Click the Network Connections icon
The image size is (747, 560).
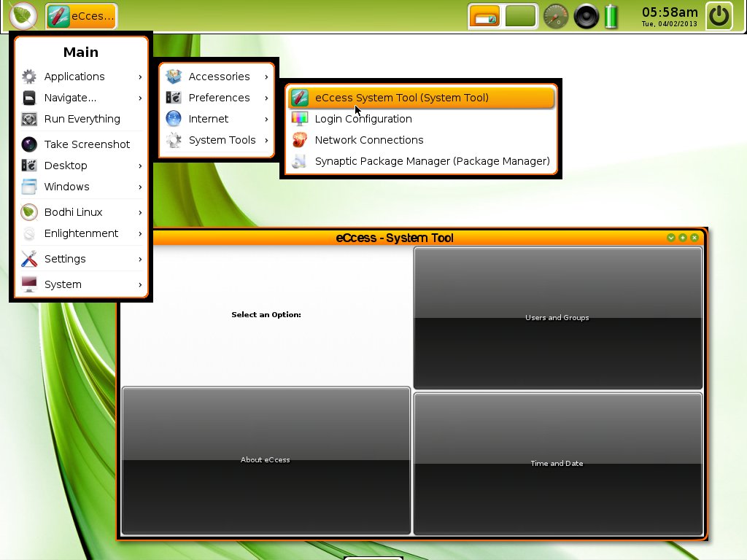coord(300,140)
